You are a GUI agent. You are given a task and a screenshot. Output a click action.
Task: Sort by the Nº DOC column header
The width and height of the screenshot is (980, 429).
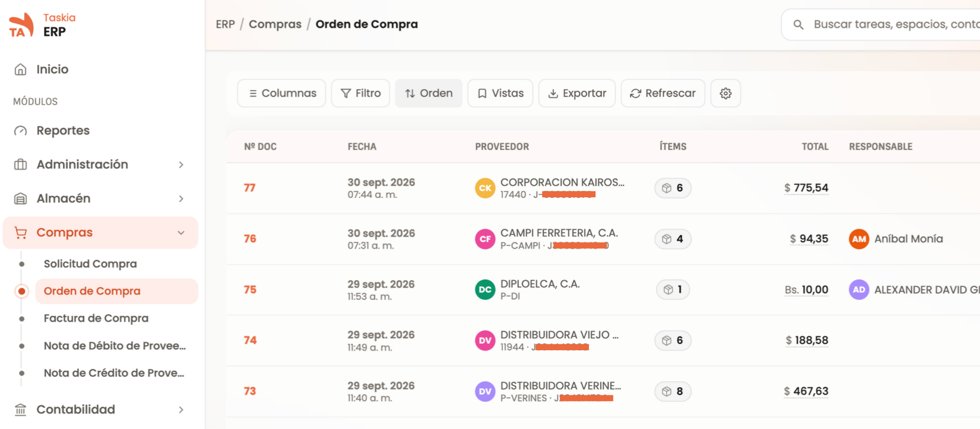click(260, 147)
